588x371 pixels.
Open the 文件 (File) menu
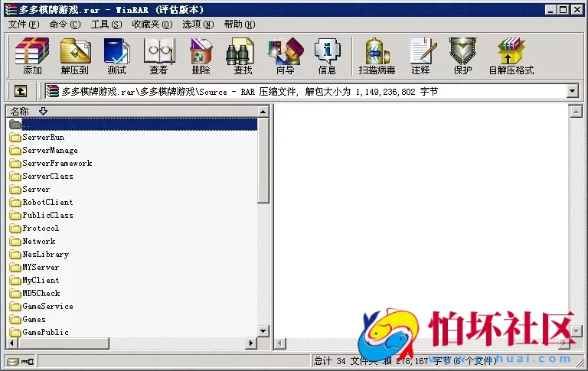point(24,24)
